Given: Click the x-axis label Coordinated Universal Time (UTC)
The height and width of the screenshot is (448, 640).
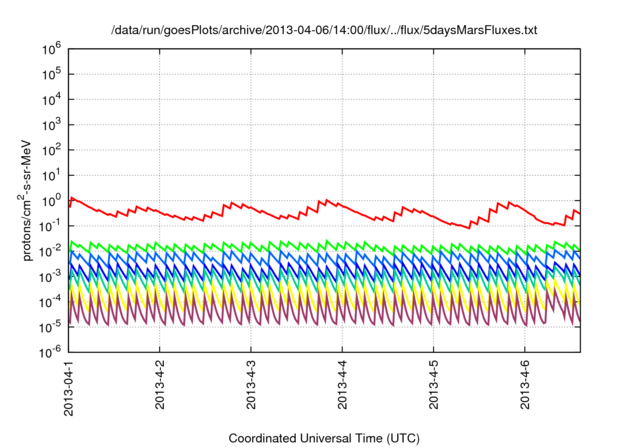Looking at the screenshot, I should [x=324, y=438].
